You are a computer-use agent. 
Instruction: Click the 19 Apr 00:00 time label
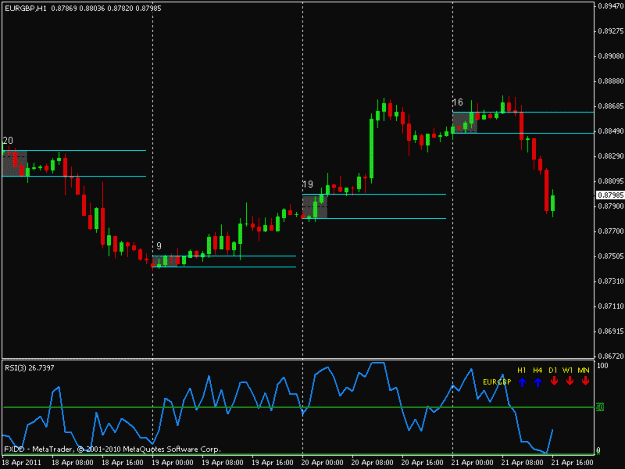tap(172, 463)
